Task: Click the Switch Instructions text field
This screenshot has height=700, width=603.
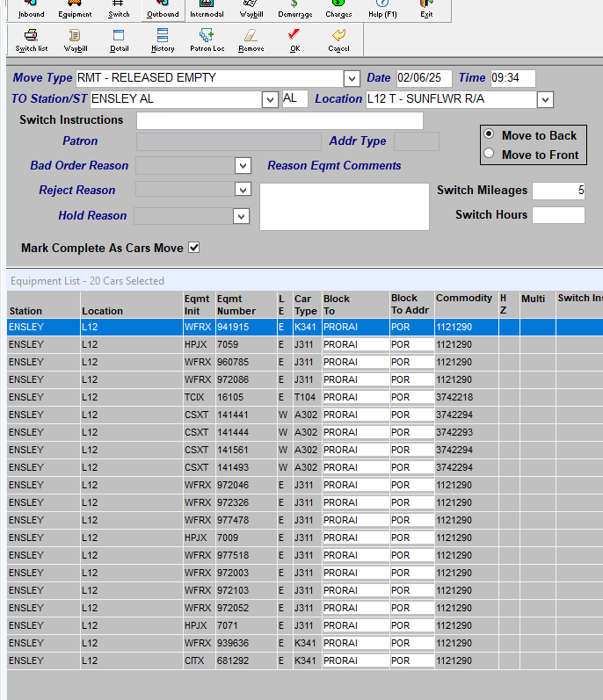Action: (x=280, y=120)
